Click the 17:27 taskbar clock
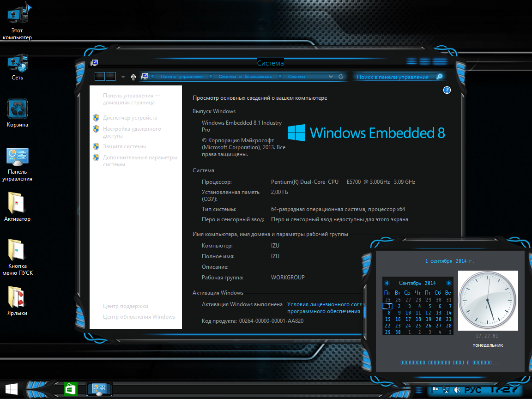This screenshot has height=399, width=532. pos(504,390)
